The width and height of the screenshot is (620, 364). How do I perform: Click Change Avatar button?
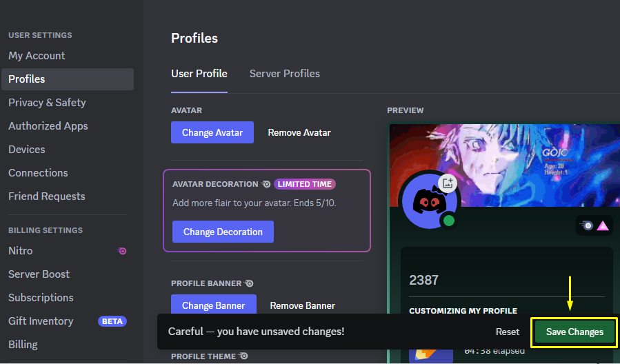[212, 132]
